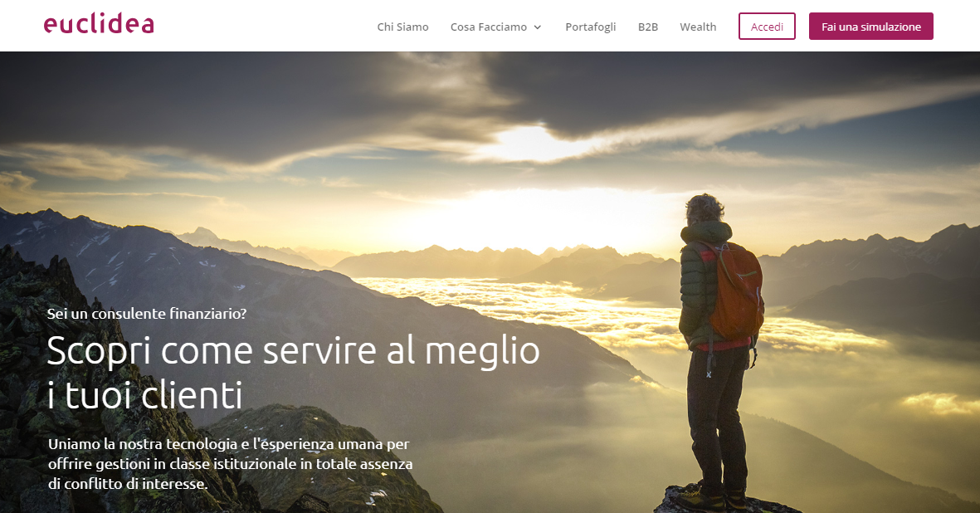
Task: Click the paragraph starting Uniamo la nostra tecnologia
Action: coord(230,464)
